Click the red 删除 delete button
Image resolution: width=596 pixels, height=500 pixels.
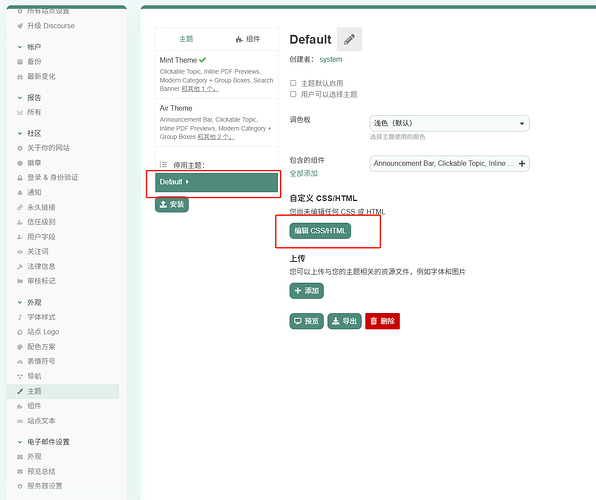point(382,321)
